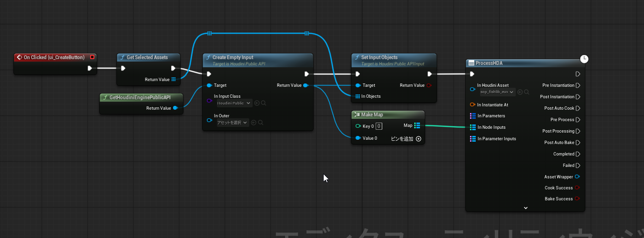Click Create Empty Input execution input pin
Image resolution: width=644 pixels, height=238 pixels.
coord(209,74)
